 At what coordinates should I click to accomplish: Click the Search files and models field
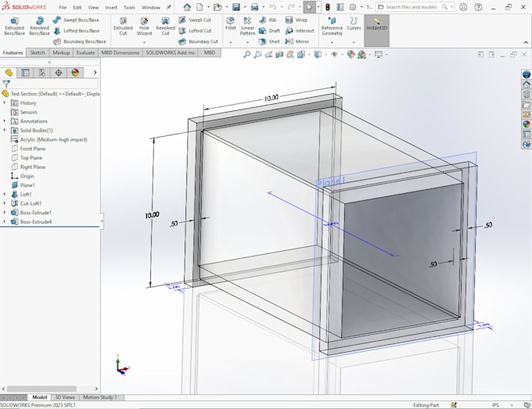(x=414, y=7)
